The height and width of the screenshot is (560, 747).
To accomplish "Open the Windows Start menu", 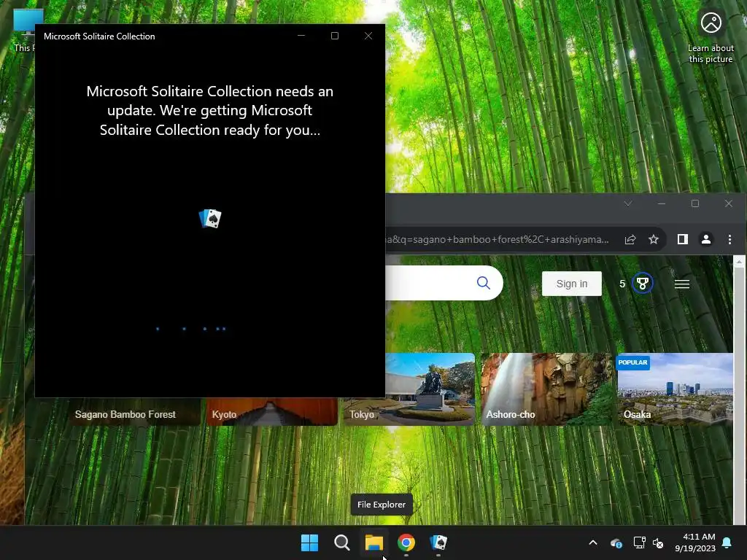I will point(309,542).
